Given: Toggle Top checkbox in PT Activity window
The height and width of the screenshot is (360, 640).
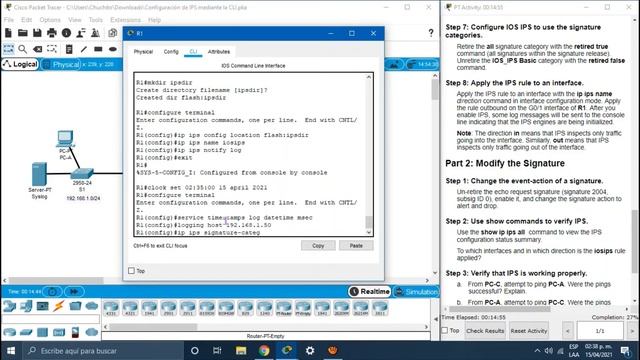Looking at the screenshot, I should pyautogui.click(x=445, y=330).
